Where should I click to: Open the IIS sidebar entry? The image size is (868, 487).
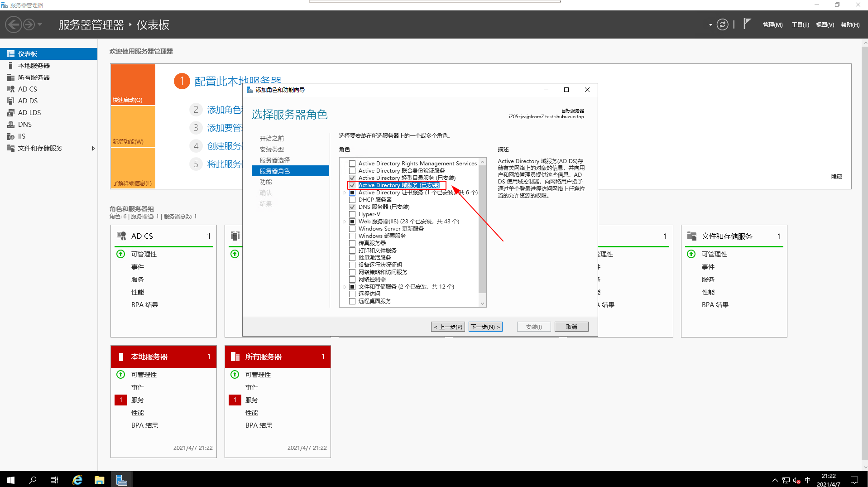tap(20, 136)
